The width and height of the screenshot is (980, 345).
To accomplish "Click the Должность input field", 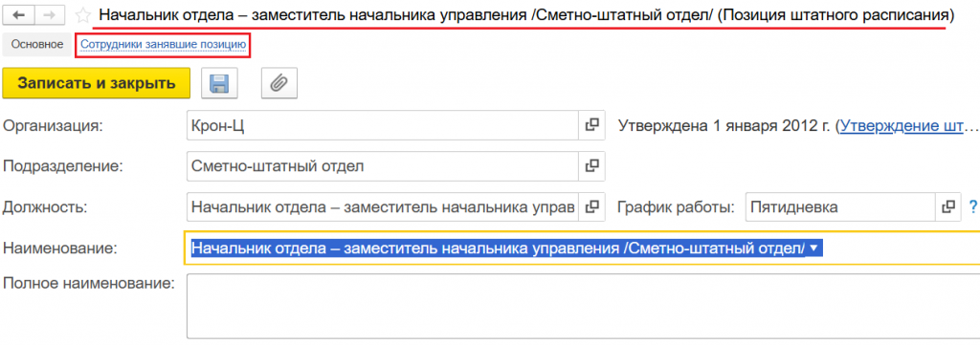I will pyautogui.click(x=383, y=206).
